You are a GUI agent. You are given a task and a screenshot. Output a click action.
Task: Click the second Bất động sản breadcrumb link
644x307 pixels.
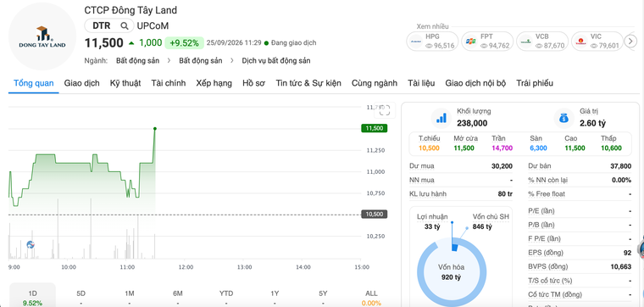point(201,61)
